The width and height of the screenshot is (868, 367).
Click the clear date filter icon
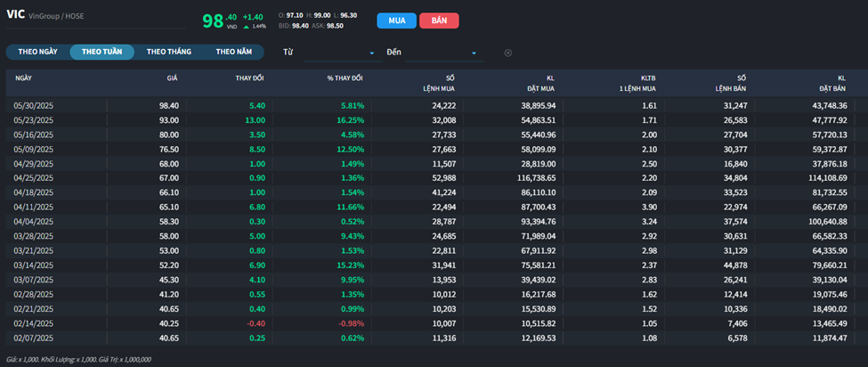coord(508,53)
